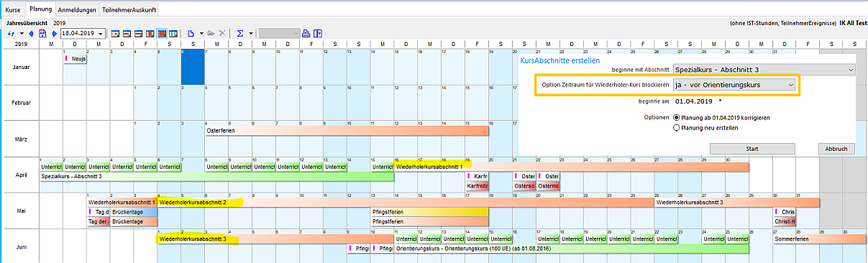Go to next period with right arrow
868x263 pixels.
(54, 34)
